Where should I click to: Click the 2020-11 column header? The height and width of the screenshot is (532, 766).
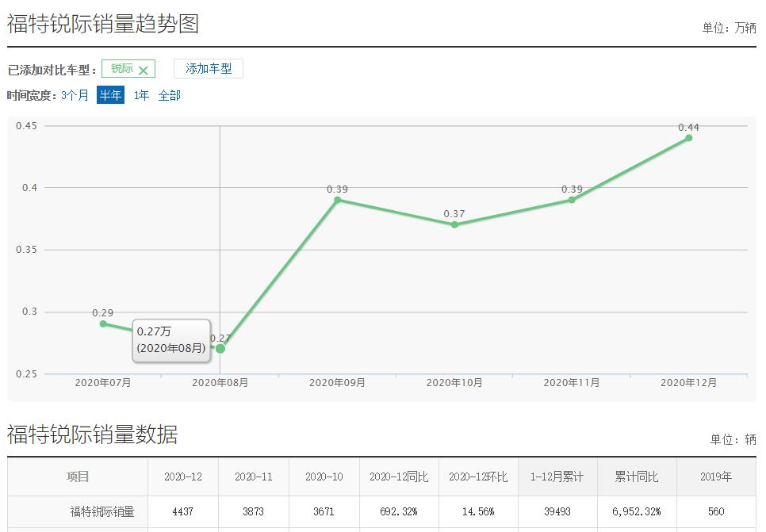click(254, 477)
